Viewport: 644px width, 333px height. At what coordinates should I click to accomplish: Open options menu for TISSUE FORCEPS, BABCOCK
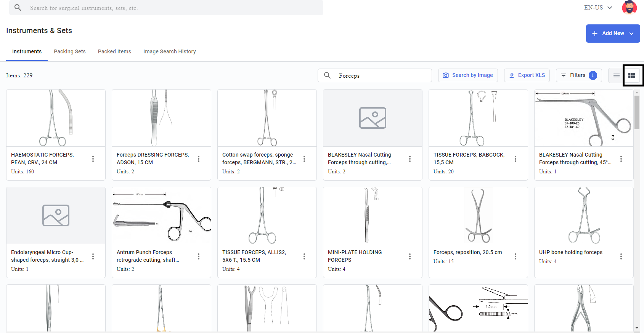516,159
